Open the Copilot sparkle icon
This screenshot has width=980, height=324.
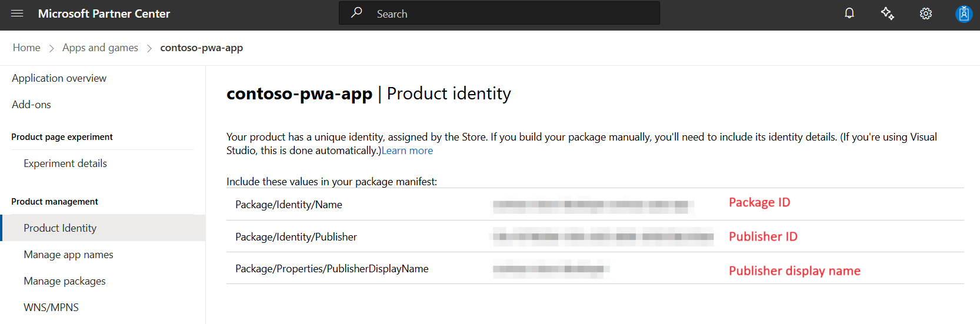[x=887, y=14]
